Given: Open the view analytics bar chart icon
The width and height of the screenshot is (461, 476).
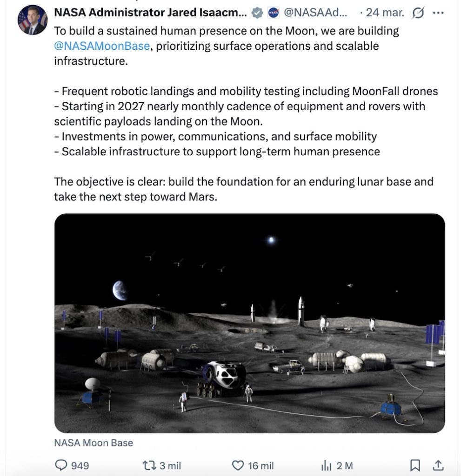Looking at the screenshot, I should click(326, 465).
